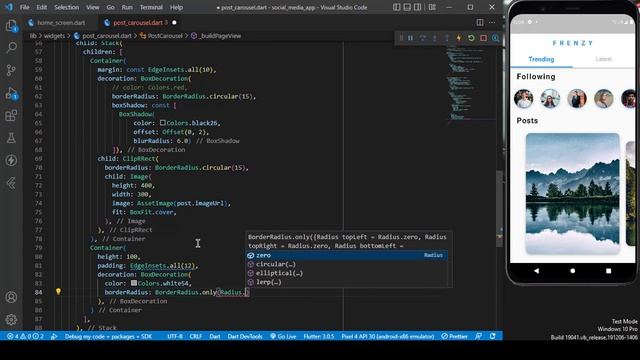Open the lightning bolt extension in activity bar
The width and height of the screenshot is (640, 360).
pos(11,160)
